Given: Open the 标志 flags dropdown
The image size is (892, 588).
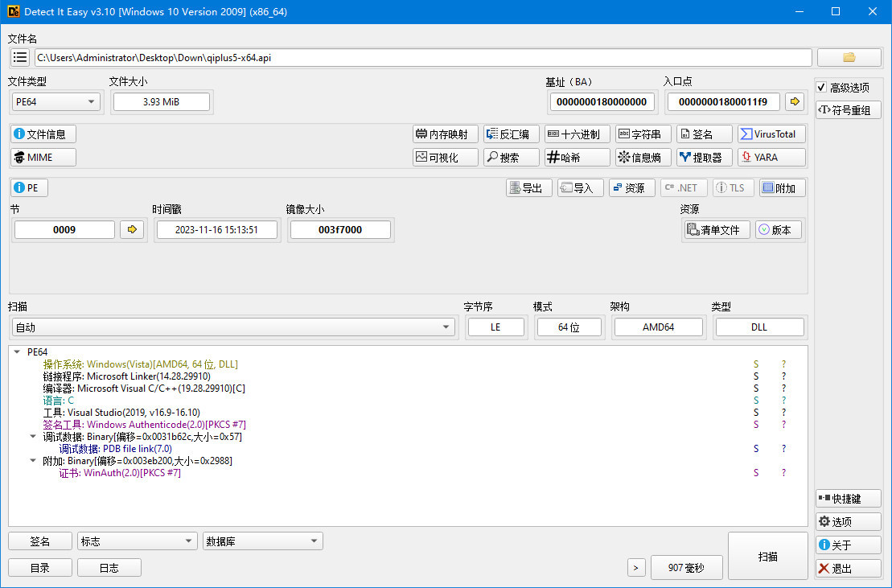Looking at the screenshot, I should 136,541.
